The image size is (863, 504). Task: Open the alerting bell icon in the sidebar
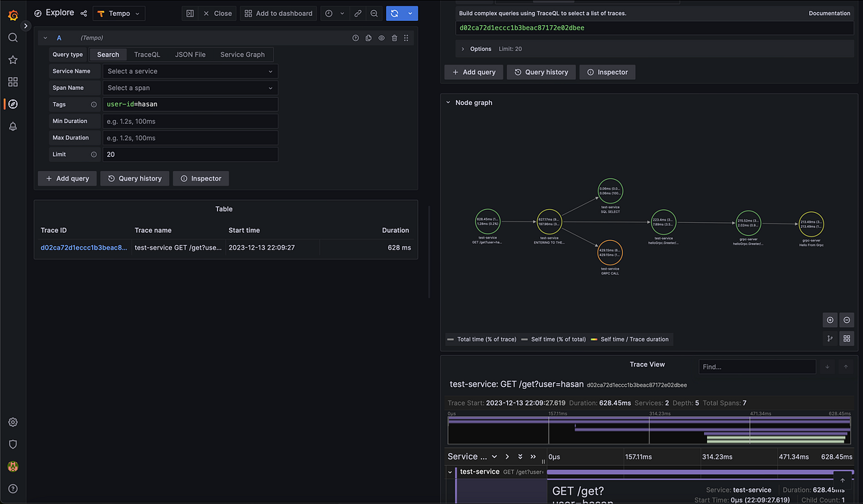click(x=12, y=126)
